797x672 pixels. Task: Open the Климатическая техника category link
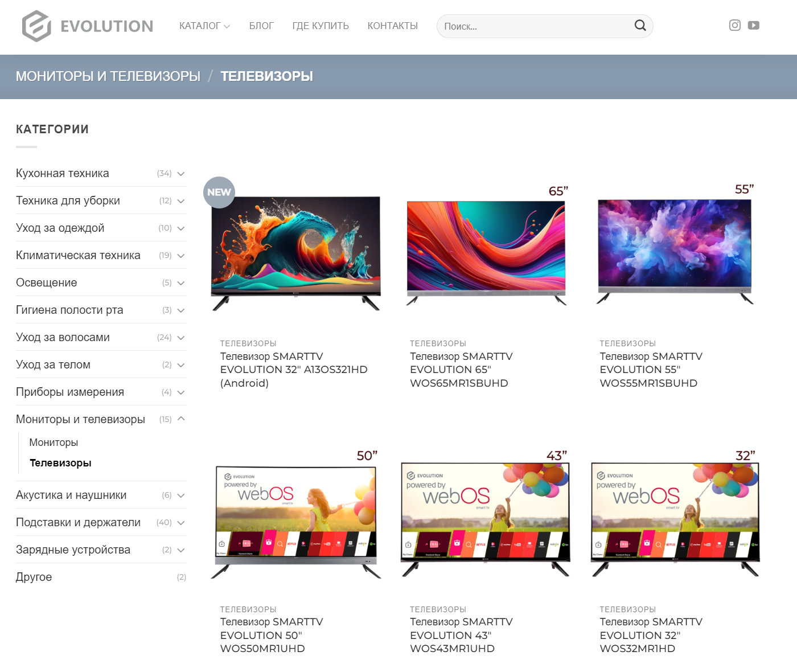coord(78,256)
